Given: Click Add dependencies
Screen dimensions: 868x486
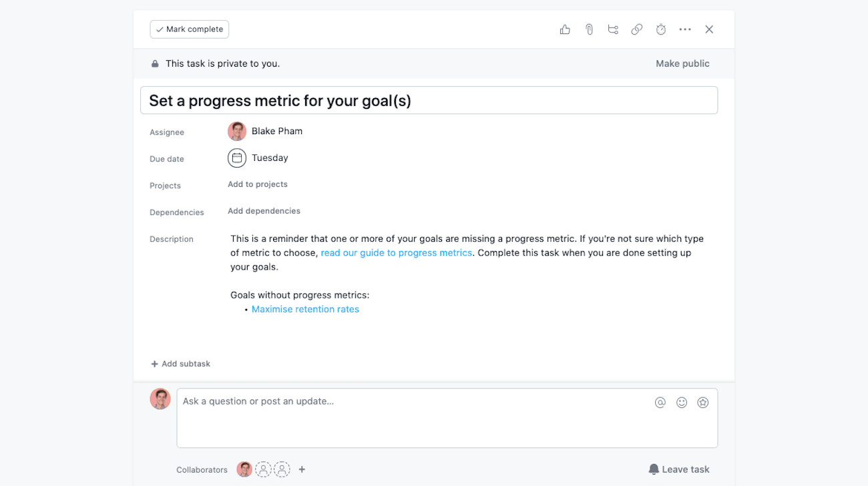Looking at the screenshot, I should [x=264, y=211].
